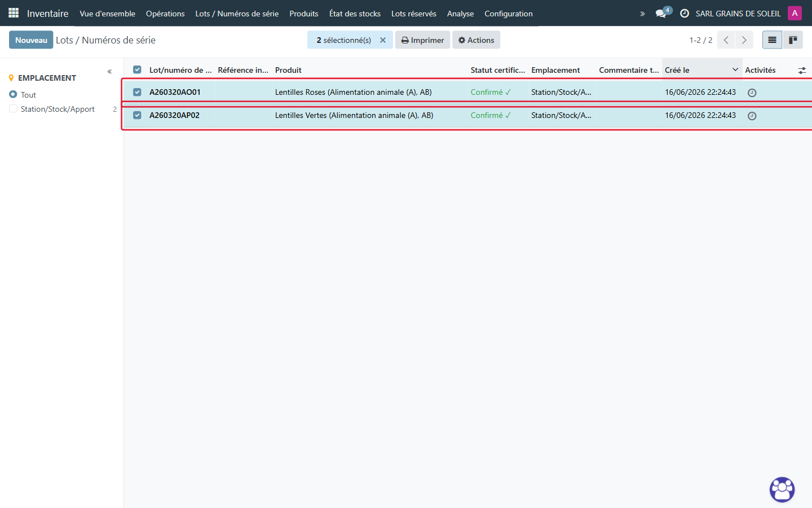Check the Station/Stock/Apport filter checkbox
The height and width of the screenshot is (508, 812).
coord(13,108)
